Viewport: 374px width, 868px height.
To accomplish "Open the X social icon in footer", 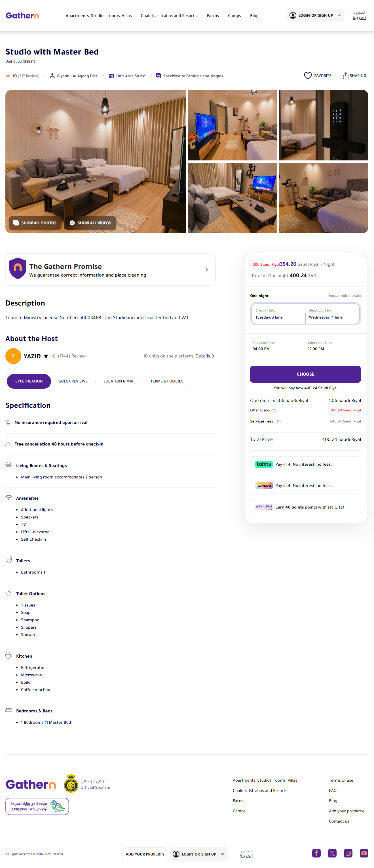I will pos(332,853).
